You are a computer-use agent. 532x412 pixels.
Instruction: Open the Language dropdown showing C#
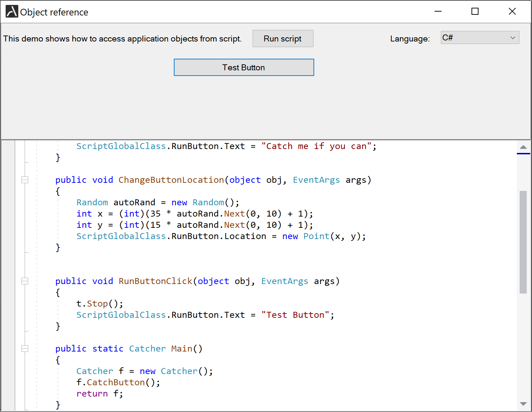tap(480, 38)
